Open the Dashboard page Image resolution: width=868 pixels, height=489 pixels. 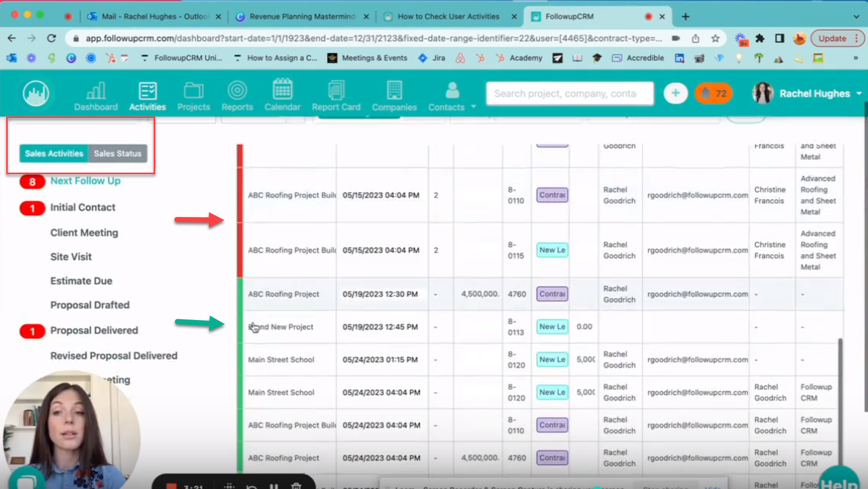[96, 95]
